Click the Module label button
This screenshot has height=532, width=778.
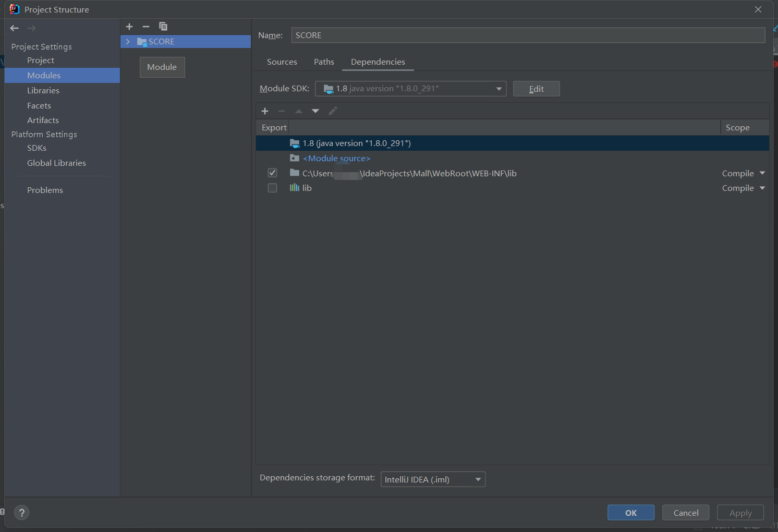[162, 67]
